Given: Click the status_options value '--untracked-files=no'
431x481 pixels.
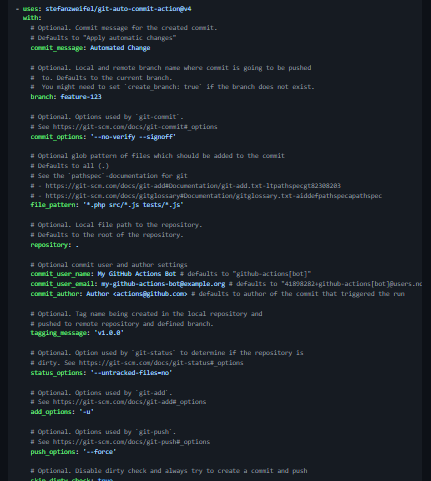Looking at the screenshot, I should pos(131,373).
